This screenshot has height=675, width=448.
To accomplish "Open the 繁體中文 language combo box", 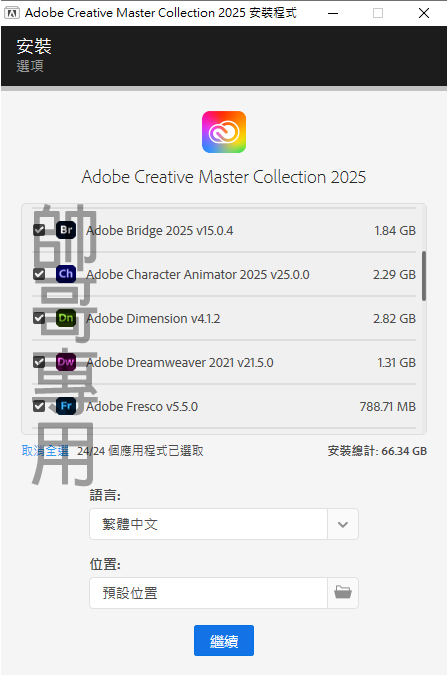I will tap(224, 524).
